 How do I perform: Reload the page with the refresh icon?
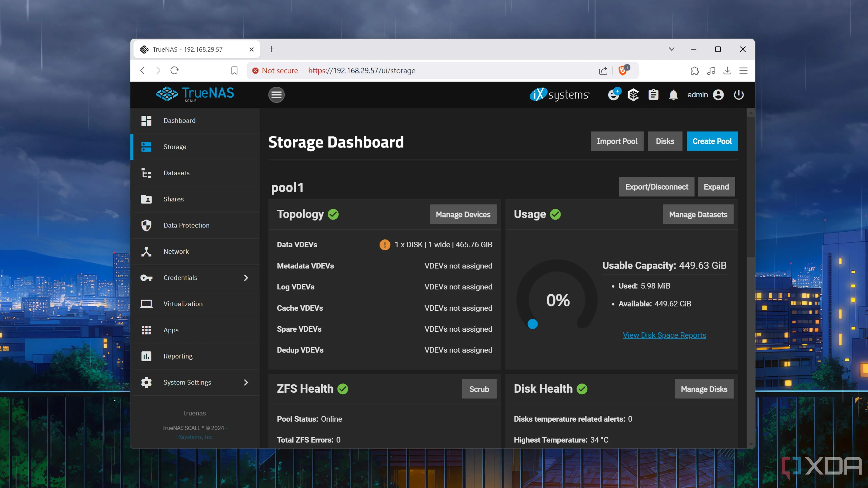click(174, 70)
